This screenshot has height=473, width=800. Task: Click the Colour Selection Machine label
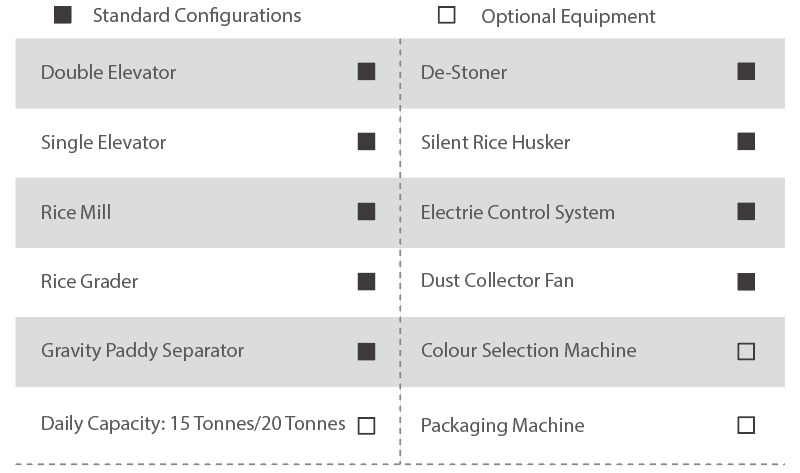(x=528, y=351)
